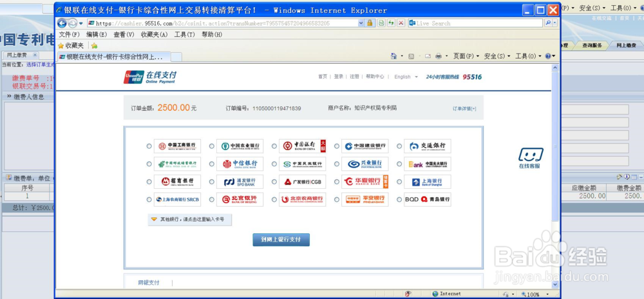Viewport: 644px width, 299px height.
Task: Click the RSS feeds icon
Action: tap(411, 56)
